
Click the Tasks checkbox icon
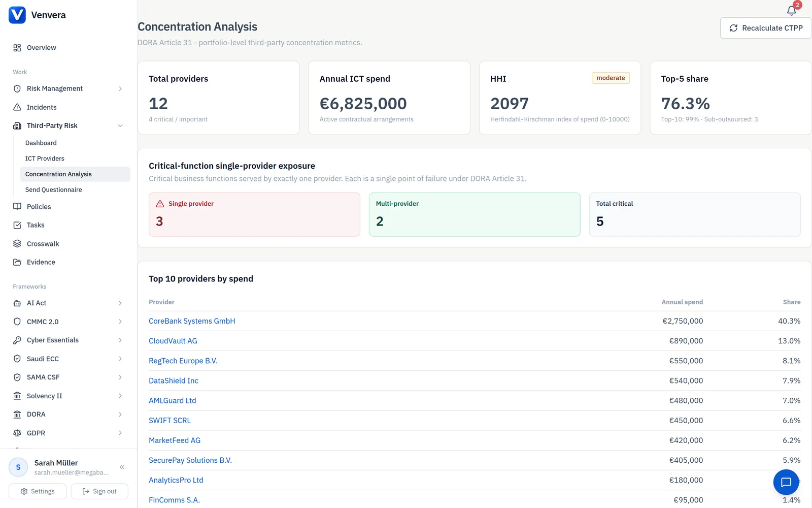17,225
